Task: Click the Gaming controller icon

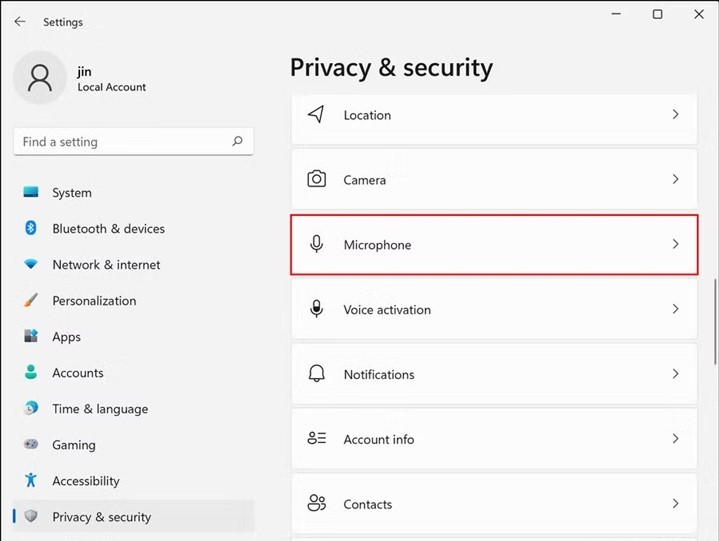Action: (31, 445)
